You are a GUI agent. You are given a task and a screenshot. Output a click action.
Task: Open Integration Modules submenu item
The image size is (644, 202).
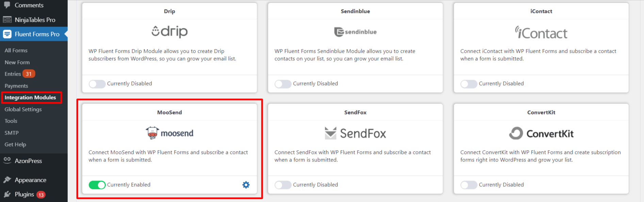30,97
